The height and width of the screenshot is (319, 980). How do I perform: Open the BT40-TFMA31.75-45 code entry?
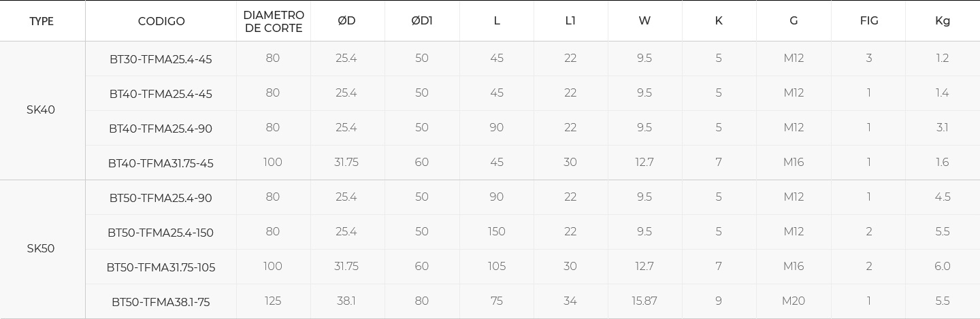tap(161, 163)
